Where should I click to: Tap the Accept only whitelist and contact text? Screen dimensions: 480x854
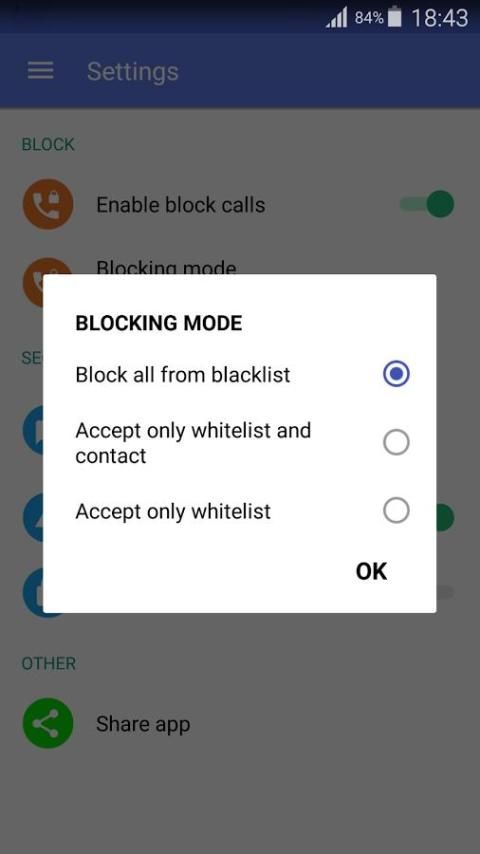point(193,443)
